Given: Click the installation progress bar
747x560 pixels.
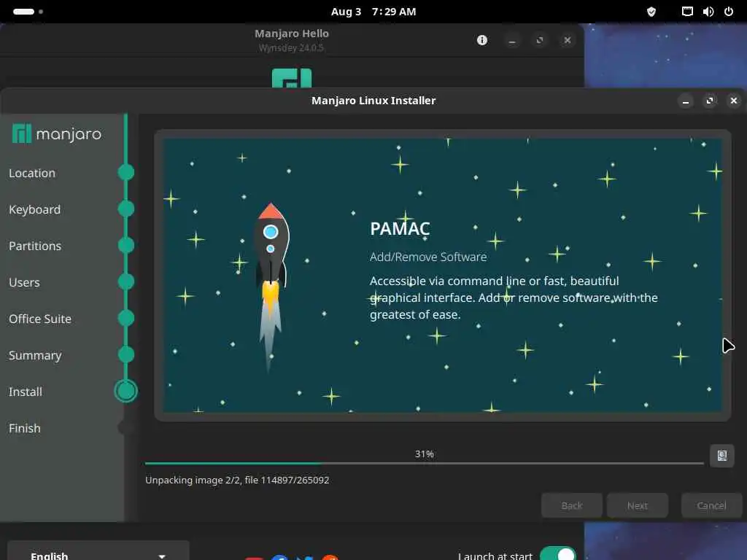Looking at the screenshot, I should click(x=425, y=463).
